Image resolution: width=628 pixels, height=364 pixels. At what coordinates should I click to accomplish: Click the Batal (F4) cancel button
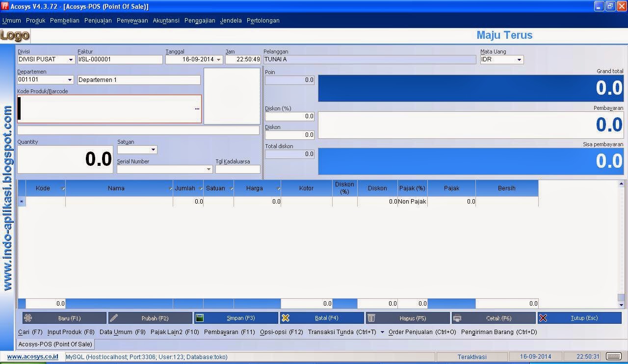tap(322, 318)
